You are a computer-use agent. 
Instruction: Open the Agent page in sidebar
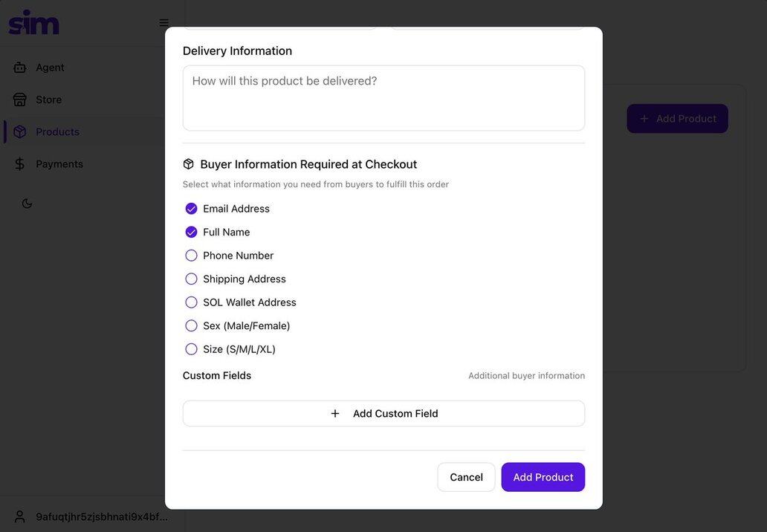click(x=50, y=68)
